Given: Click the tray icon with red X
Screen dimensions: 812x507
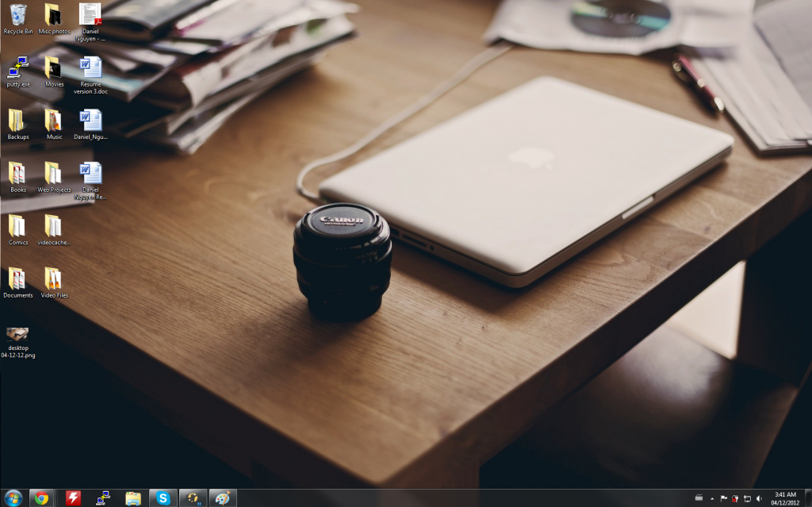Looking at the screenshot, I should (735, 499).
